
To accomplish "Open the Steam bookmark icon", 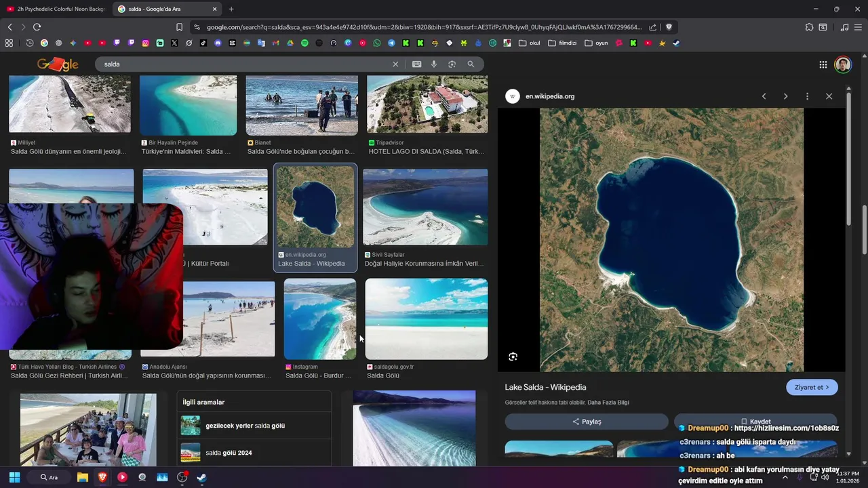I will pyautogui.click(x=677, y=43).
